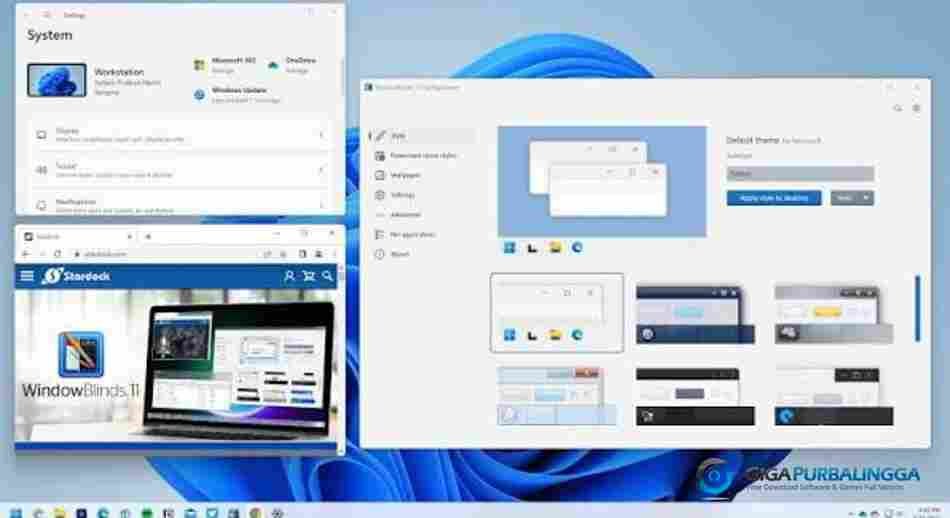Open Sound settings row in Settings
Screen dimensions: 950x518
(179, 170)
